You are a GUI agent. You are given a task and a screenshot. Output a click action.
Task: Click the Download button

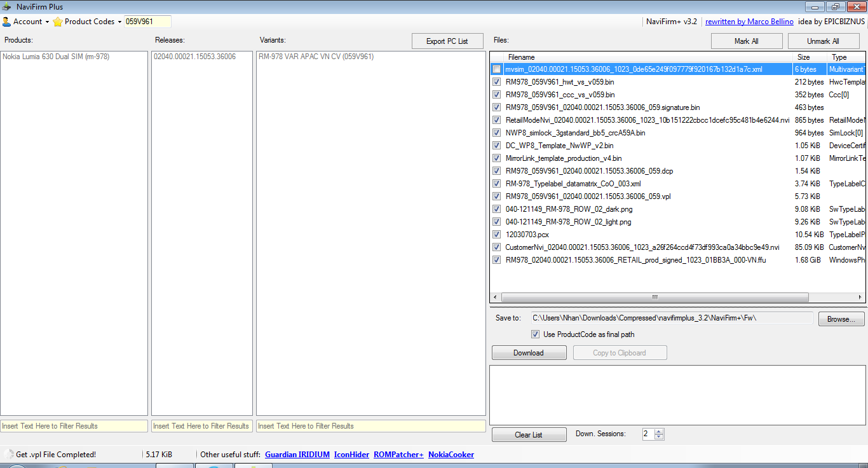pyautogui.click(x=529, y=353)
